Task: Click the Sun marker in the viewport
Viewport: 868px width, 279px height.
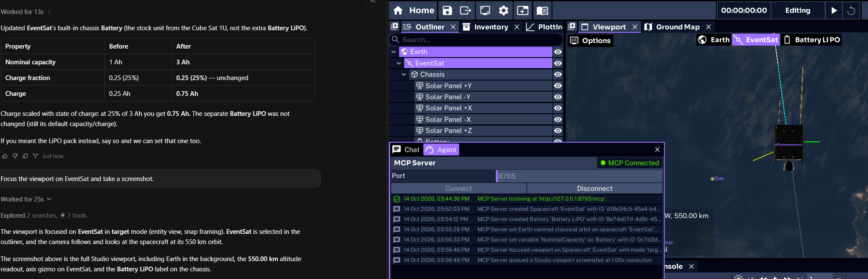Action: point(713,179)
